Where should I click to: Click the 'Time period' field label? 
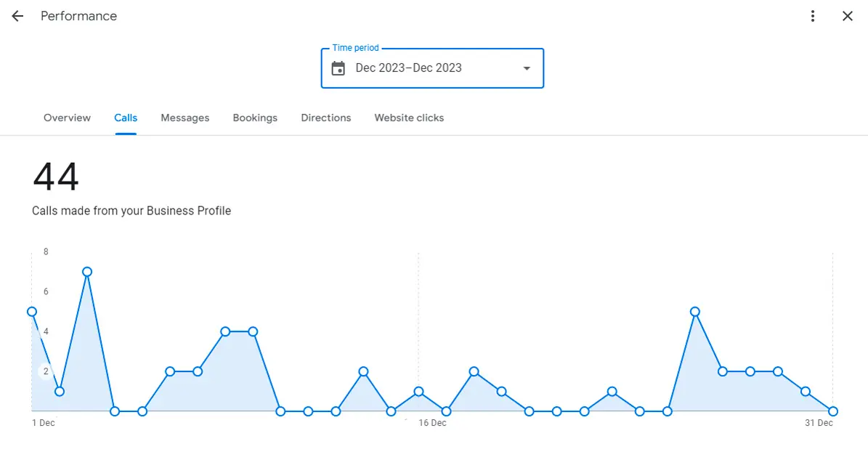[x=355, y=48]
